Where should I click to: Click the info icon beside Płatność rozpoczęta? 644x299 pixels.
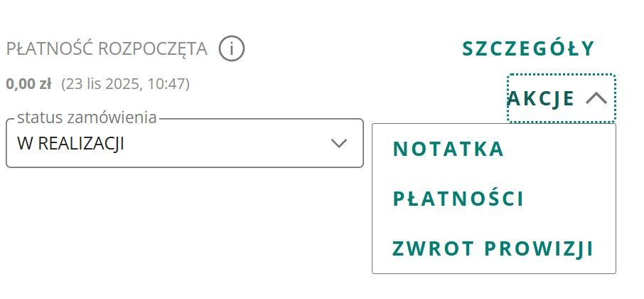(x=232, y=49)
